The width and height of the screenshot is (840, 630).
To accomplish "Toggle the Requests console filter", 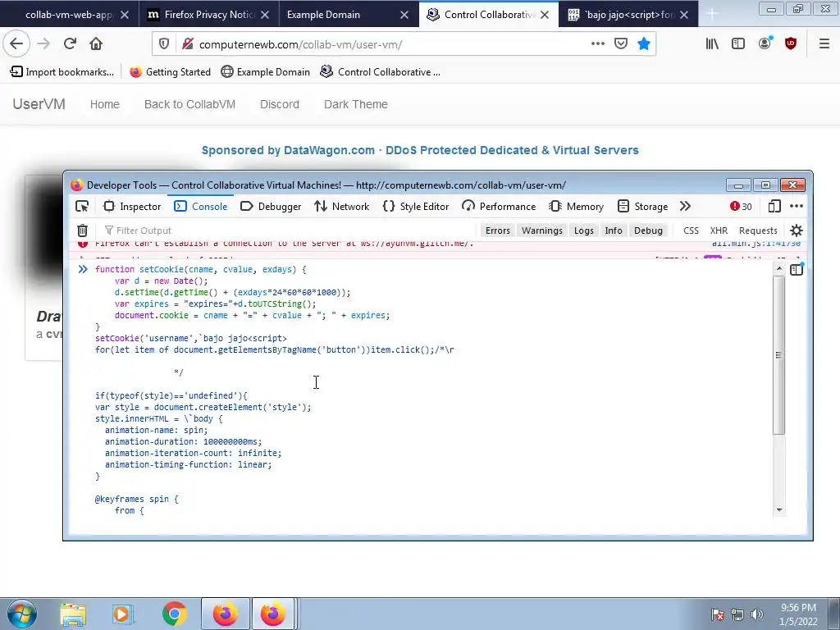I will 758,231.
